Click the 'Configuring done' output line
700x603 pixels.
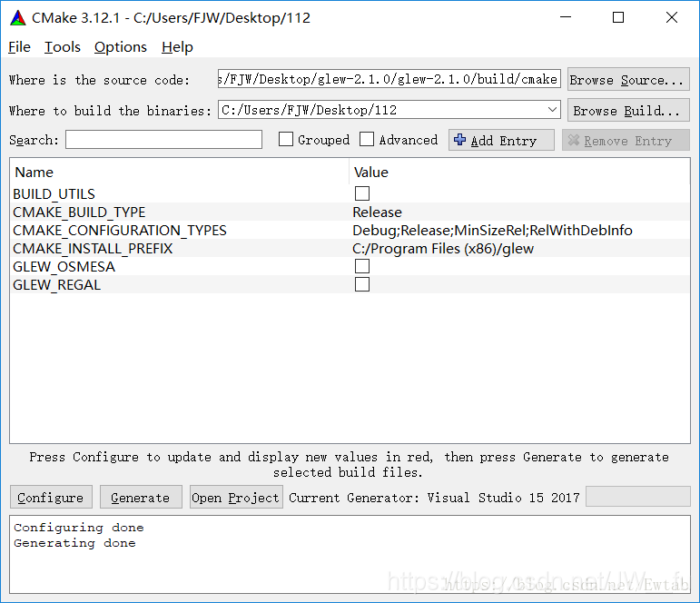(79, 528)
